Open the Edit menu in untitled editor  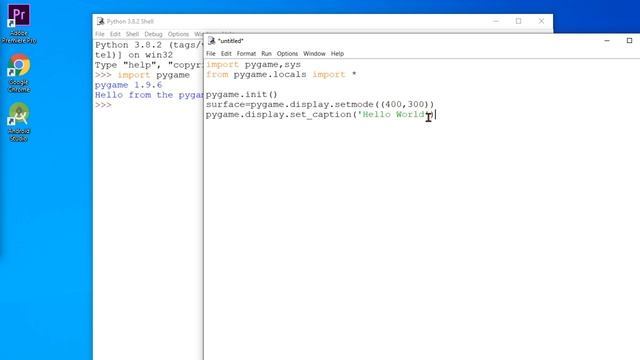[226, 53]
